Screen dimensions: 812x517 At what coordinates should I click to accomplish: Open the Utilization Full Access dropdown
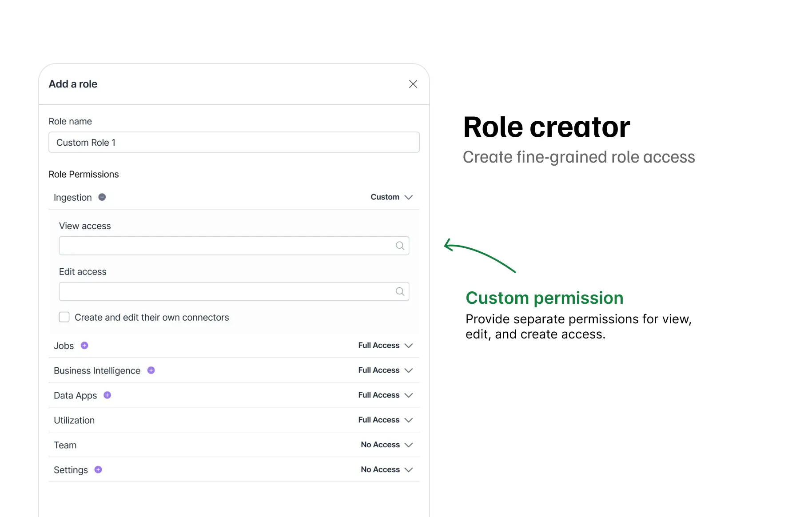pos(386,420)
